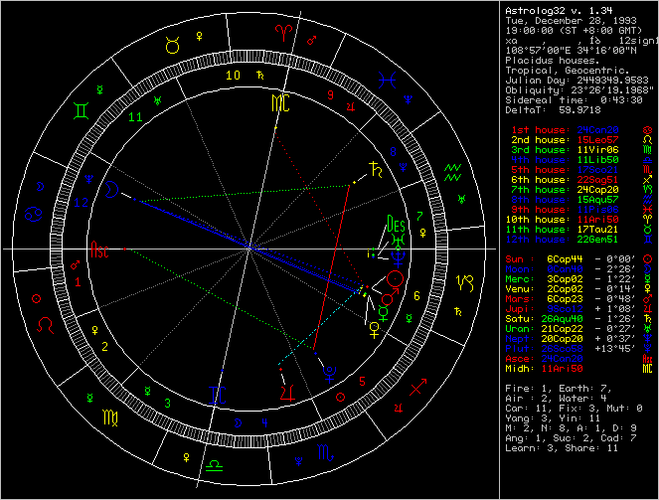659x500 pixels.
Task: Click house number 10 in the wheel
Action: (233, 75)
